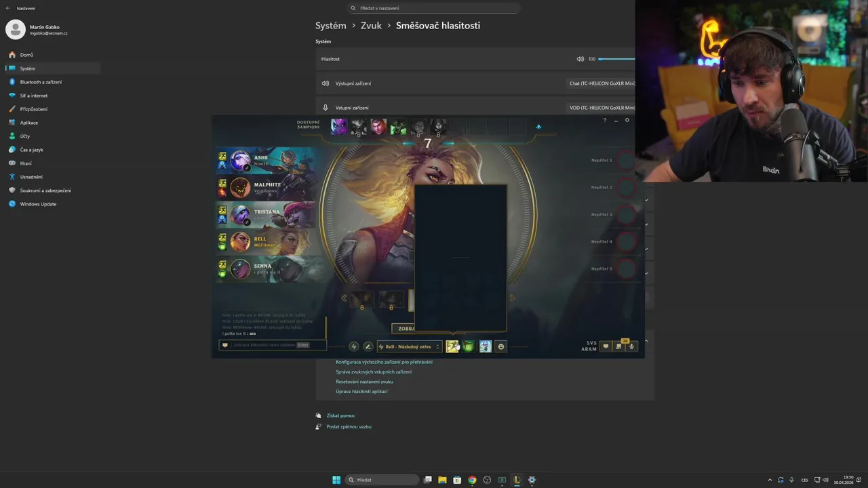Image resolution: width=868 pixels, height=488 pixels.
Task: Open Domů page in Settings sidebar
Action: click(x=53, y=55)
